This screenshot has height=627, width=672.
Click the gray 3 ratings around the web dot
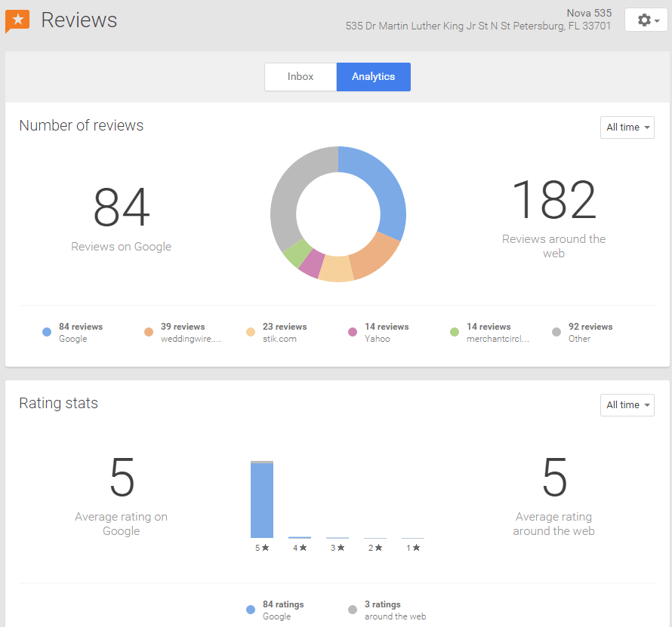tap(353, 610)
